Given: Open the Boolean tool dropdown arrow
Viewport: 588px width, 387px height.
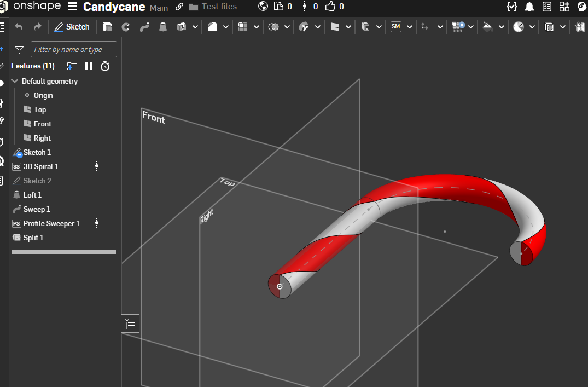Looking at the screenshot, I should 287,27.
